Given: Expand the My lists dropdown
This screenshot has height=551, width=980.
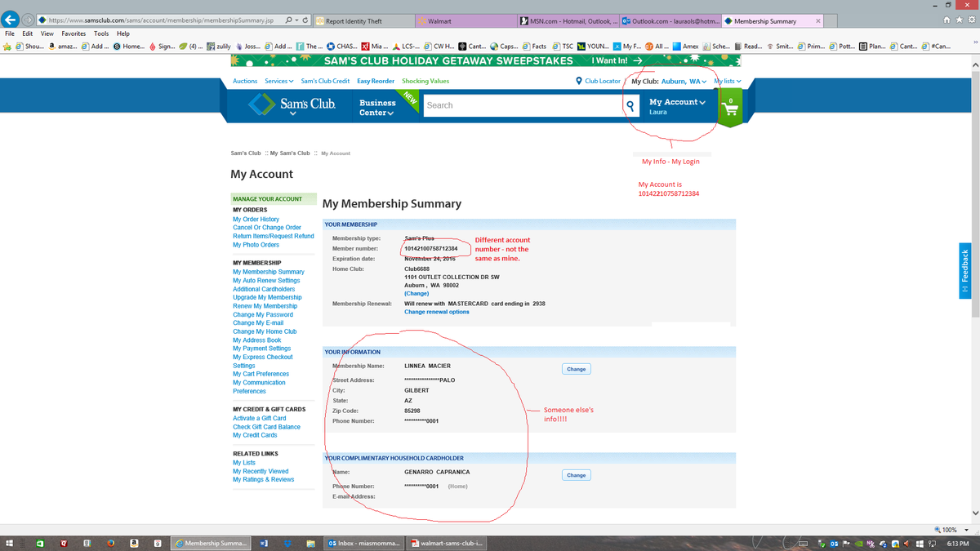Looking at the screenshot, I should (x=727, y=81).
